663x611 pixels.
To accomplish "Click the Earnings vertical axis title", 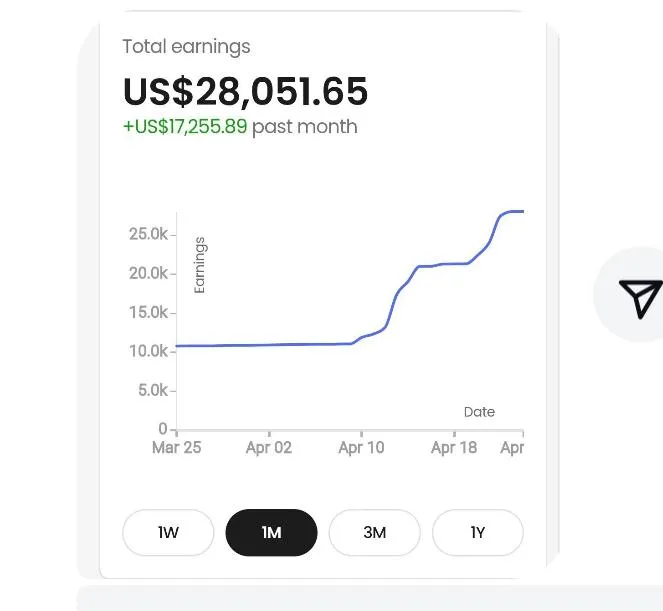I will pos(200,265).
